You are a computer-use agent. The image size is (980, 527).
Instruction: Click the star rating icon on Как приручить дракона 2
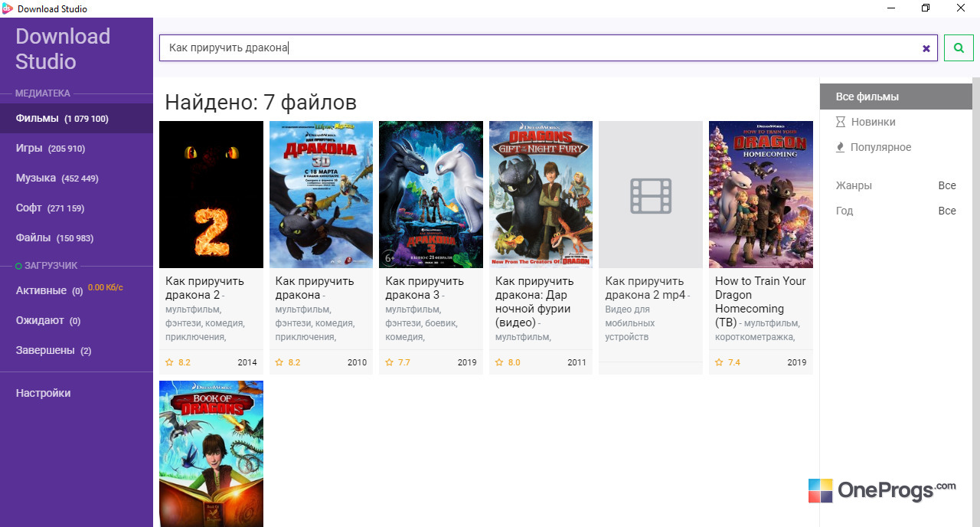170,362
